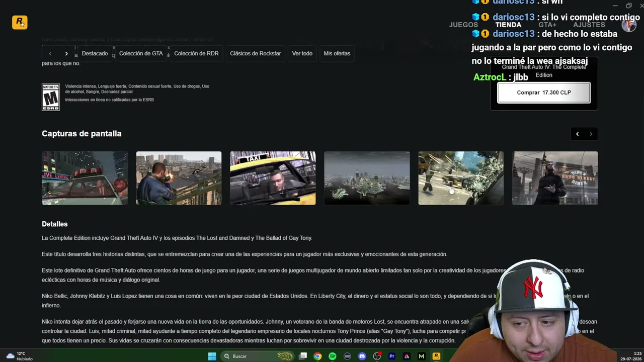
Task: Open the Windows Start menu
Action: pos(212,356)
